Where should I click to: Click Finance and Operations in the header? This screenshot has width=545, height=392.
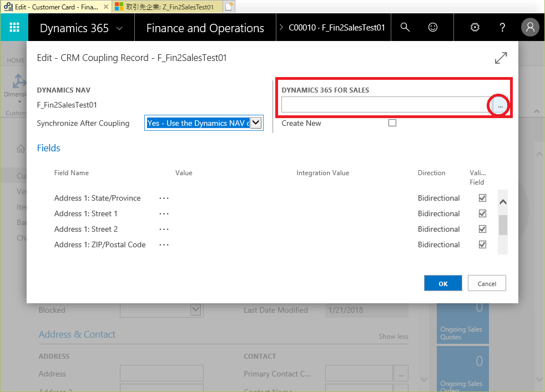pyautogui.click(x=205, y=28)
